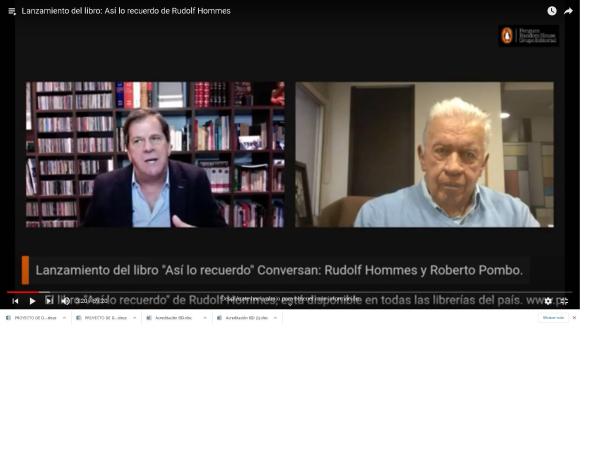Click the left speaker's video frame
604x453 pixels.
155,154
